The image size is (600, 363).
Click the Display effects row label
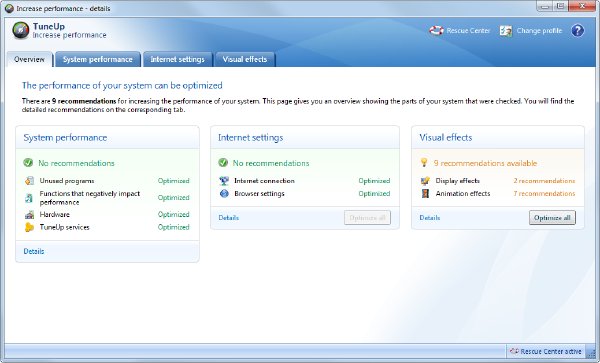(x=458, y=181)
